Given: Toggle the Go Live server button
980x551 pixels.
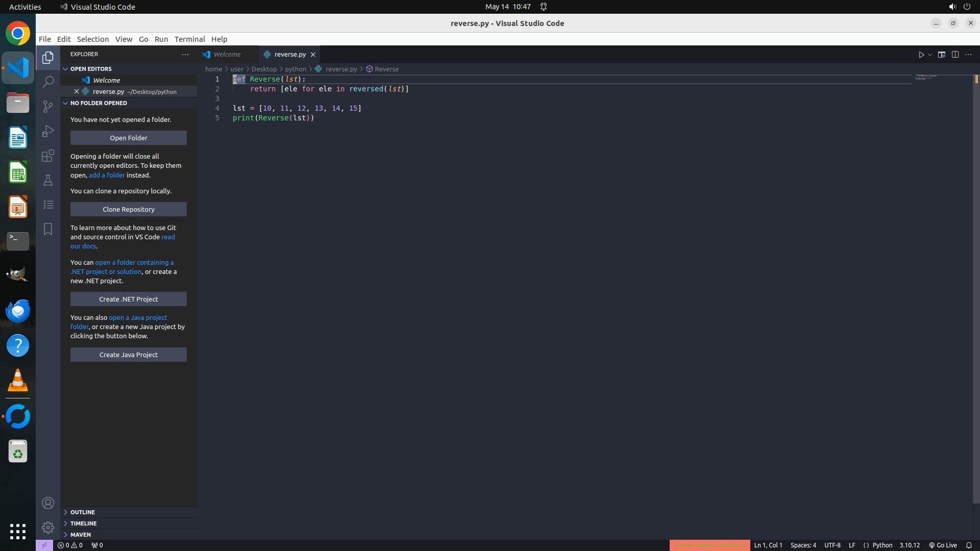Looking at the screenshot, I should 943,545.
